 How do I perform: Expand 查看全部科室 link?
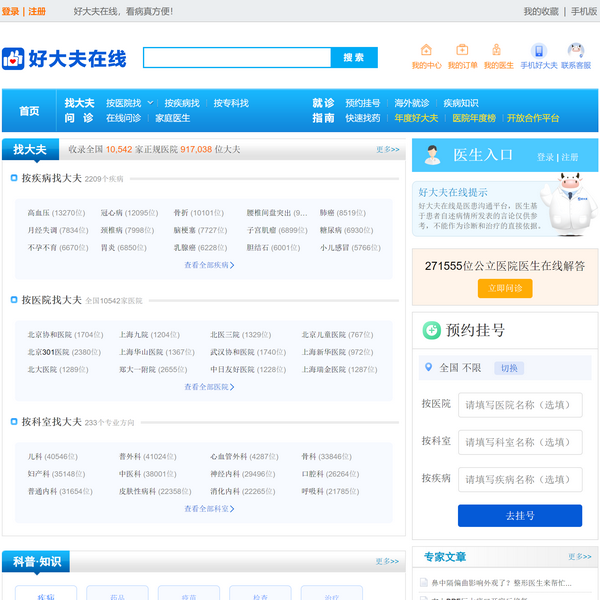pyautogui.click(x=208, y=509)
